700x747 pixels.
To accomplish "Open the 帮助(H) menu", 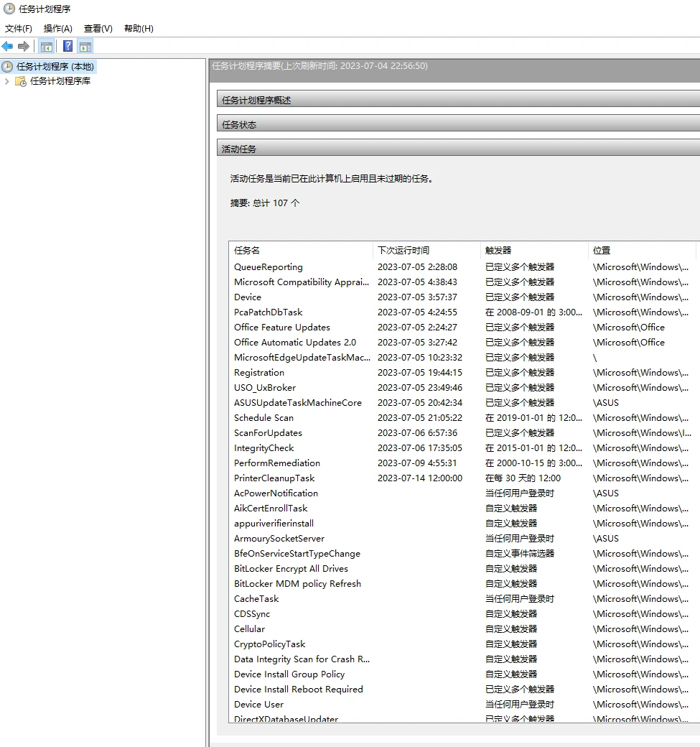I will pos(139,29).
